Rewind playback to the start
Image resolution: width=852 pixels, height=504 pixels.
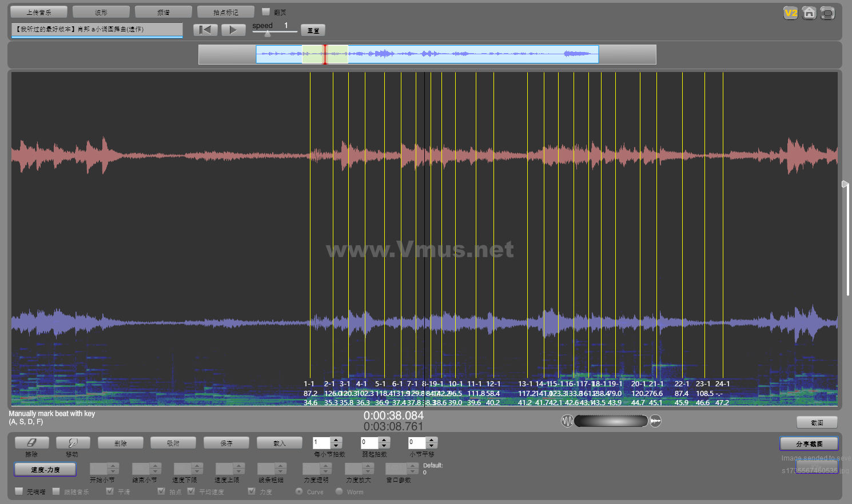pos(205,30)
